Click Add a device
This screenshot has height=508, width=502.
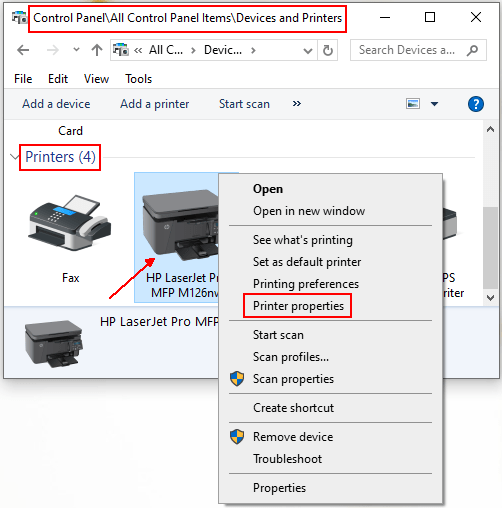click(x=56, y=104)
